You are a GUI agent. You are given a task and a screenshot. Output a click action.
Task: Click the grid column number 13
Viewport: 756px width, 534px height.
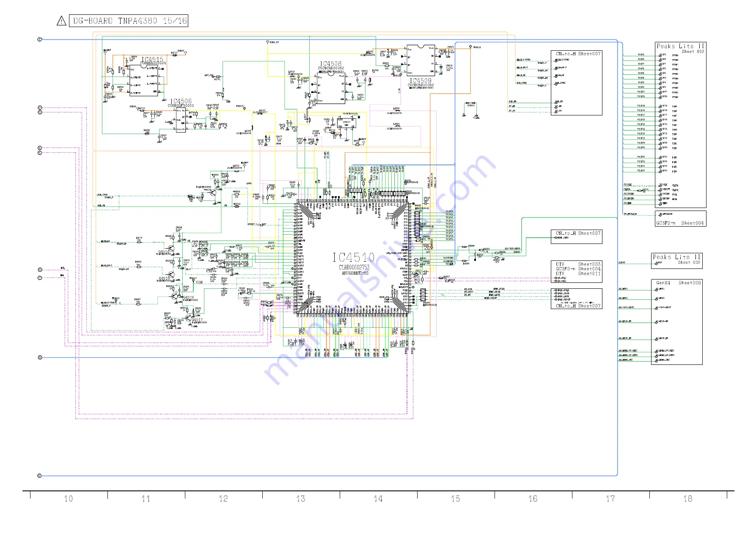(x=301, y=499)
